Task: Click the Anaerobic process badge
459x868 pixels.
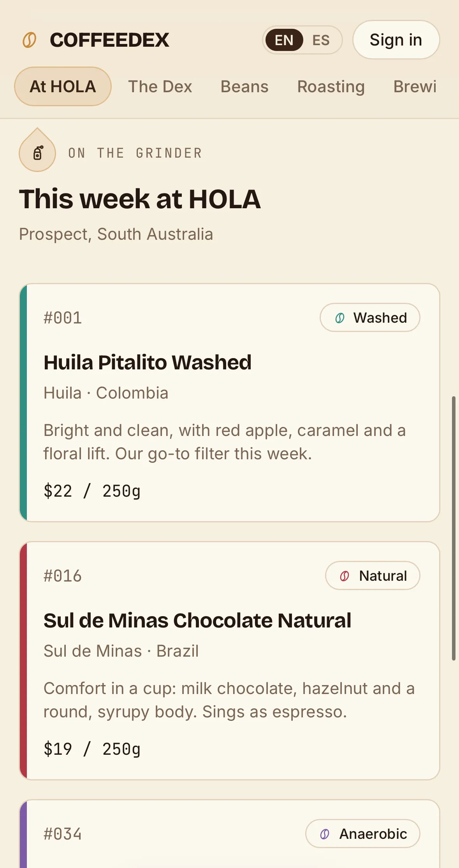Action: (363, 834)
